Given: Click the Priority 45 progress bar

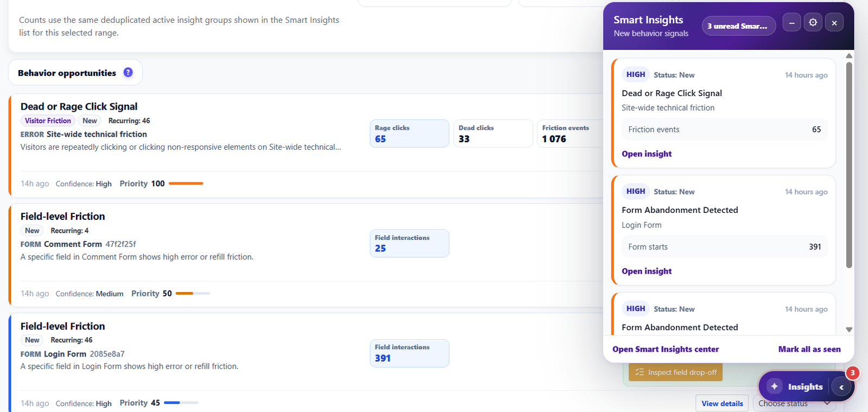Looking at the screenshot, I should coord(181,403).
